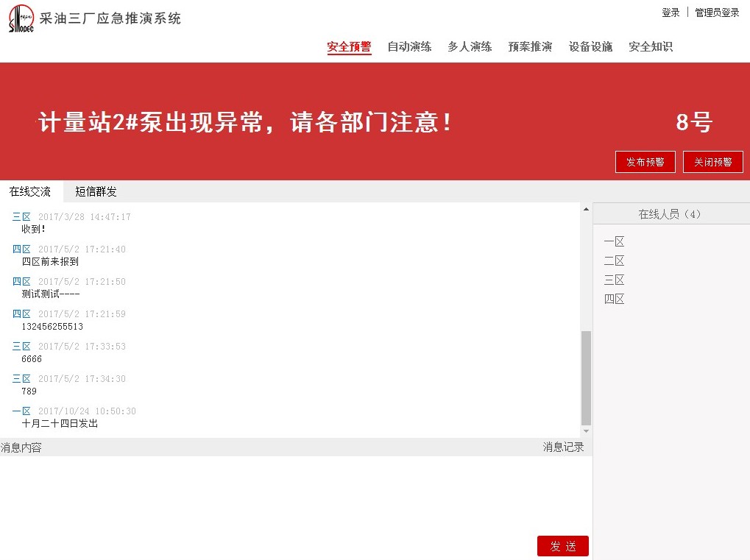Image resolution: width=750 pixels, height=560 pixels.
Task: Open 多人演练 navigation item
Action: pos(470,47)
